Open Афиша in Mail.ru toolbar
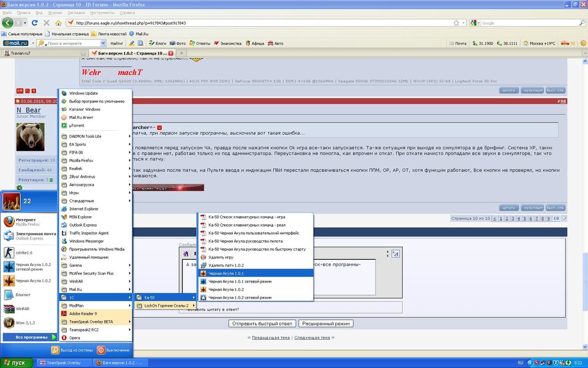Image resolution: width=588 pixels, height=368 pixels. [x=255, y=43]
